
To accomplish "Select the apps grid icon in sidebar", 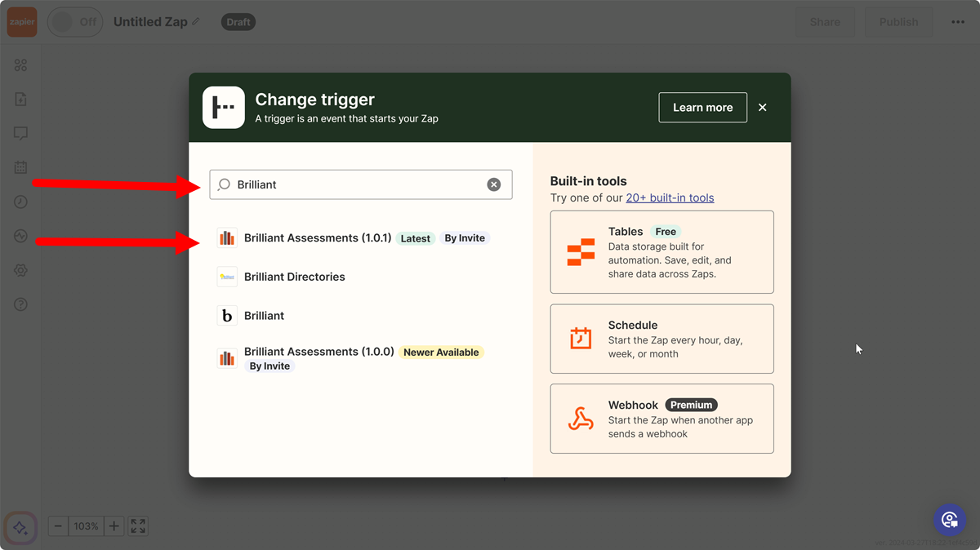I will pyautogui.click(x=21, y=64).
